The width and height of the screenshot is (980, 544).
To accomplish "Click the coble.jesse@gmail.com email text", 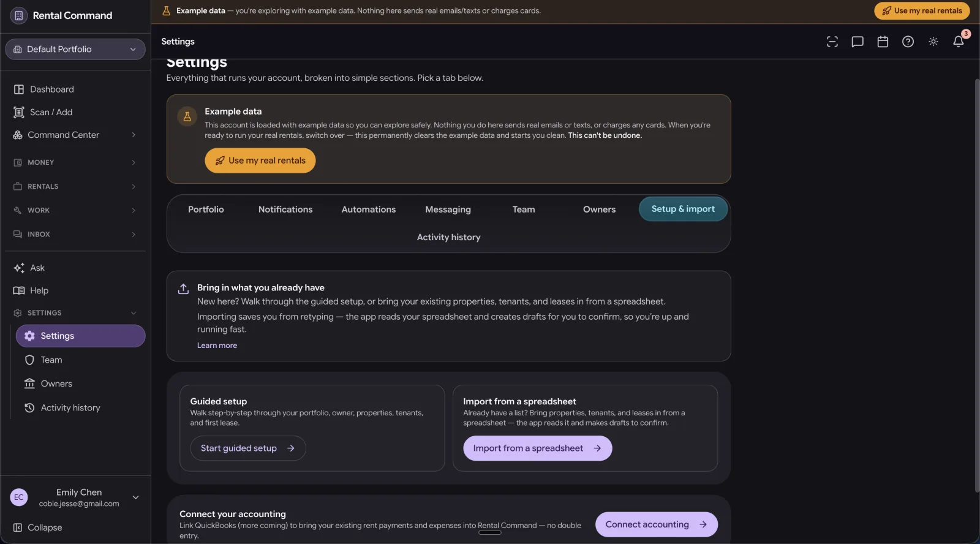I will (x=79, y=504).
